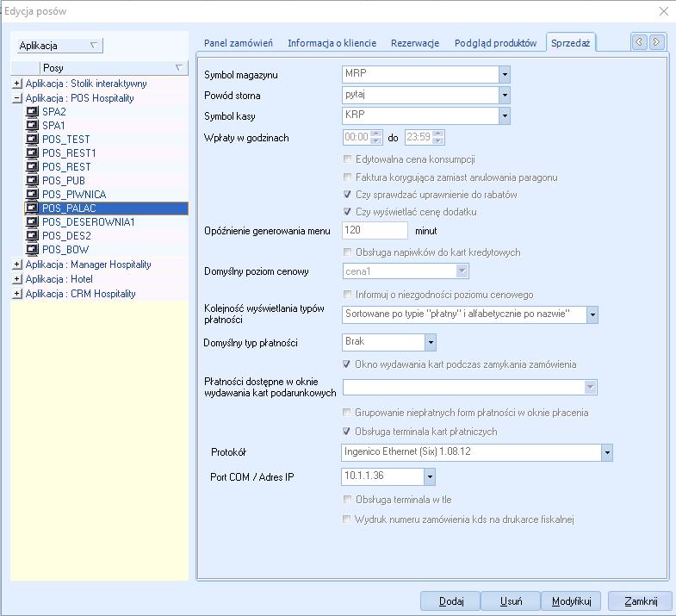
Task: Select POS_BOW in the tree
Action: pyautogui.click(x=65, y=250)
